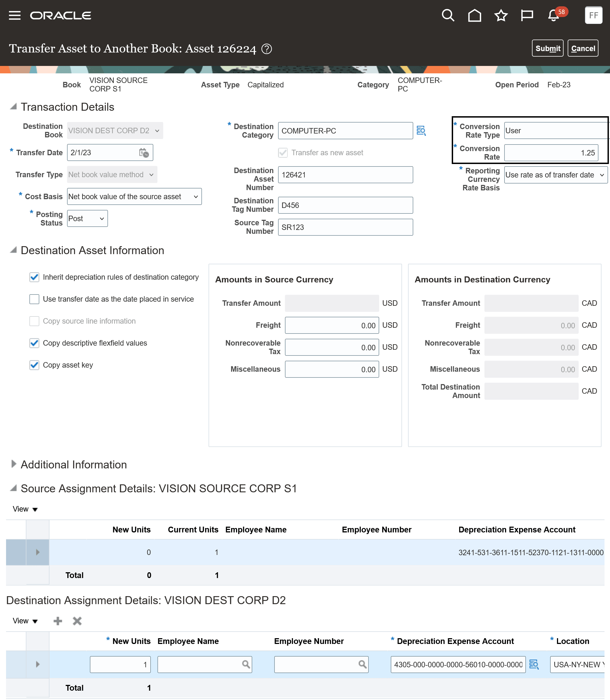The width and height of the screenshot is (610, 700).
Task: Delete destination assignment row with X icon
Action: [77, 621]
